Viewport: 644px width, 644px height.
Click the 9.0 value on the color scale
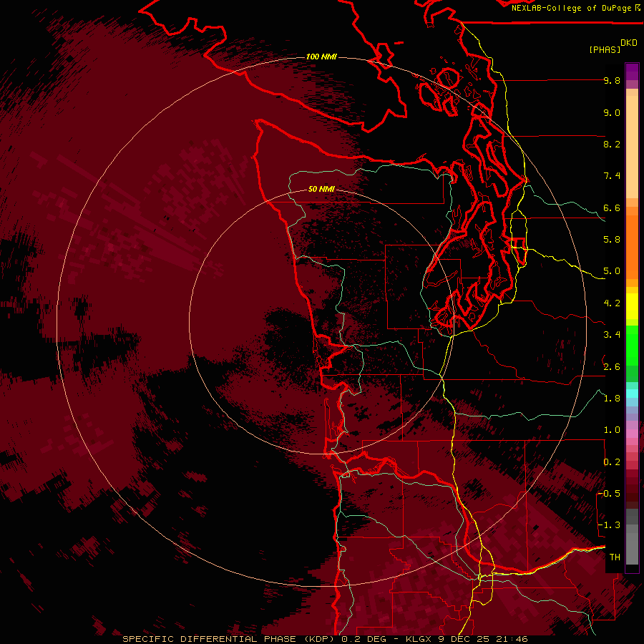(x=612, y=112)
